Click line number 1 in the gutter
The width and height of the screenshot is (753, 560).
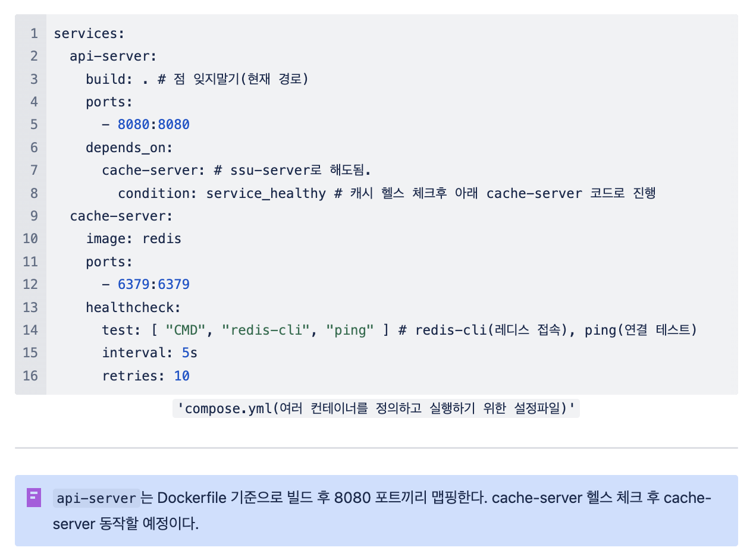pos(34,33)
